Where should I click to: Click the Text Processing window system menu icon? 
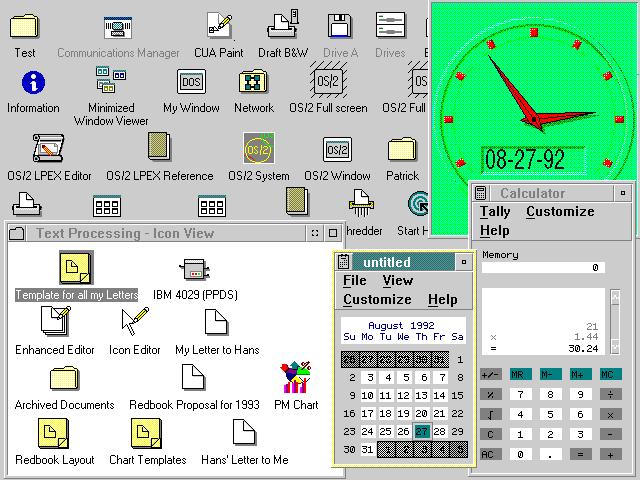click(17, 233)
